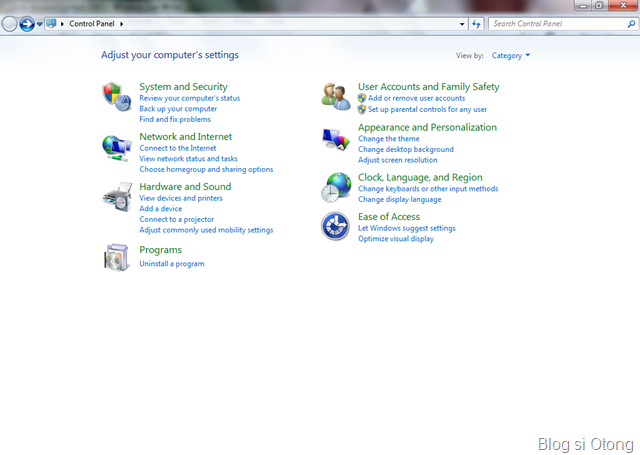Click Connect to the Internet
640x455 pixels.
178,148
